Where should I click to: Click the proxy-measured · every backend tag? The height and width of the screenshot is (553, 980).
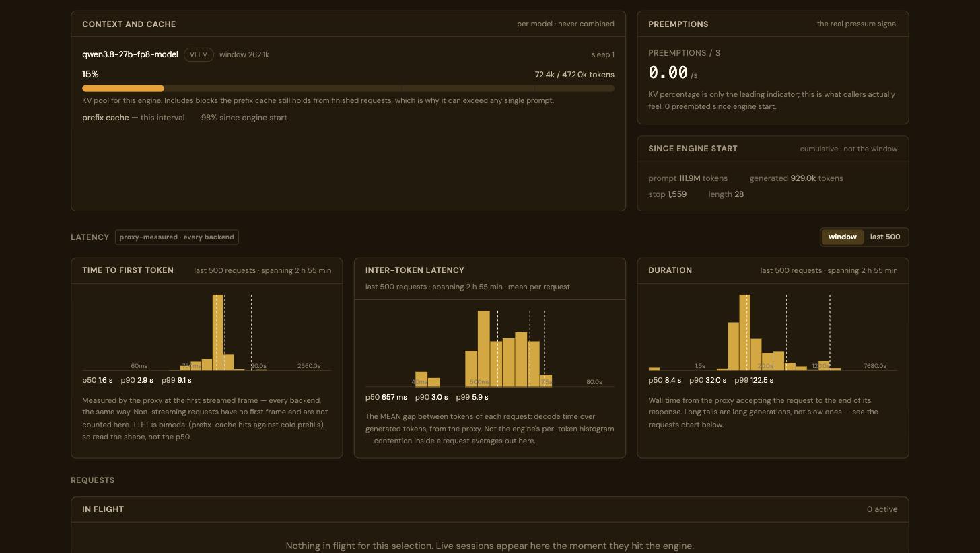click(177, 237)
